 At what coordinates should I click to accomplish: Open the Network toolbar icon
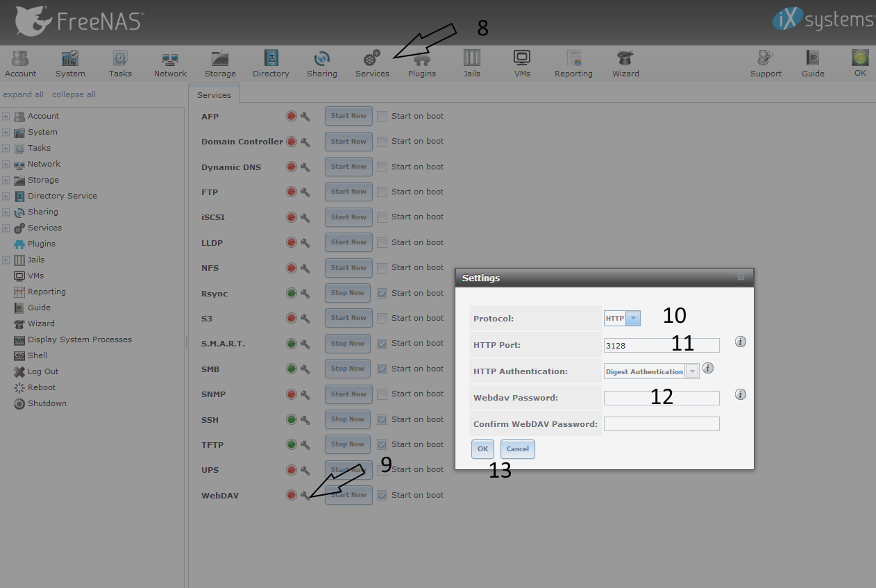[x=170, y=64]
